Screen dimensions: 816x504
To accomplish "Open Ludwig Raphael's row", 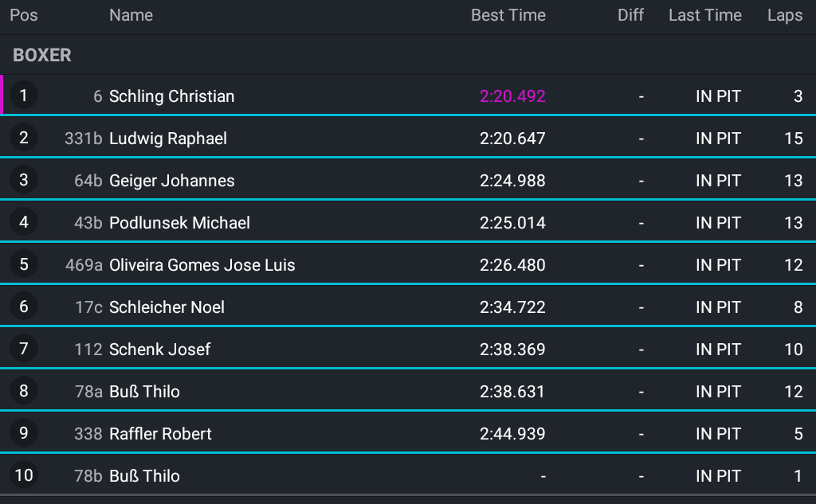I will click(x=408, y=138).
